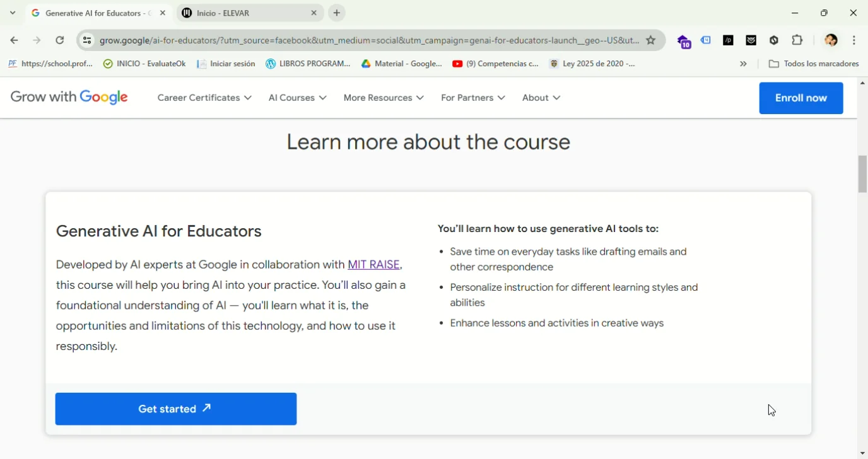Open the tab search dropdown arrow

point(13,13)
